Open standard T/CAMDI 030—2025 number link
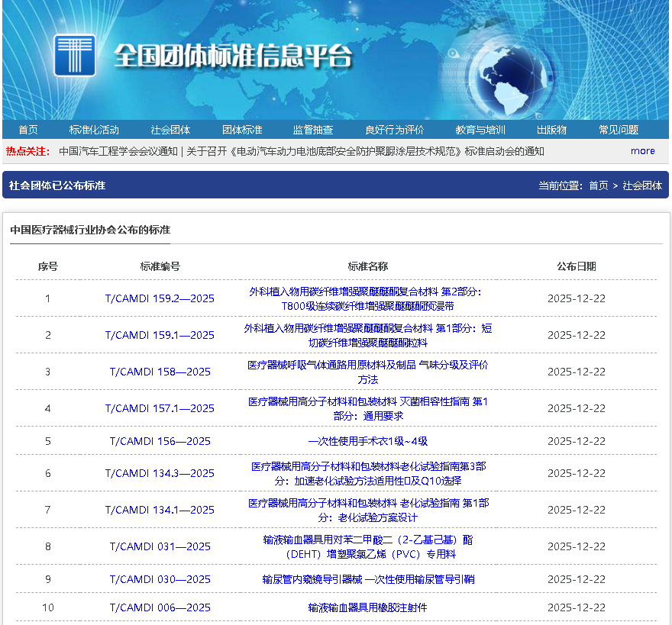This screenshot has height=625, width=672. (161, 578)
